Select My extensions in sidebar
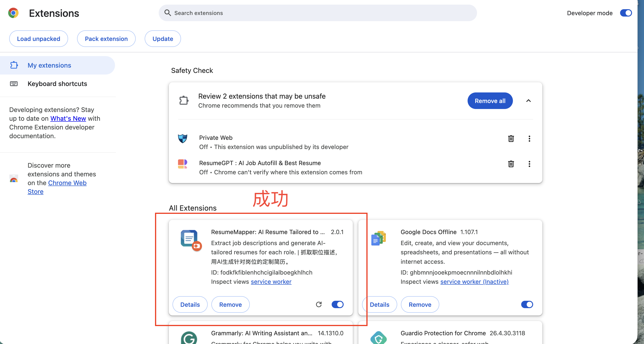Screen dimensions: 644x344 click(x=57, y=65)
